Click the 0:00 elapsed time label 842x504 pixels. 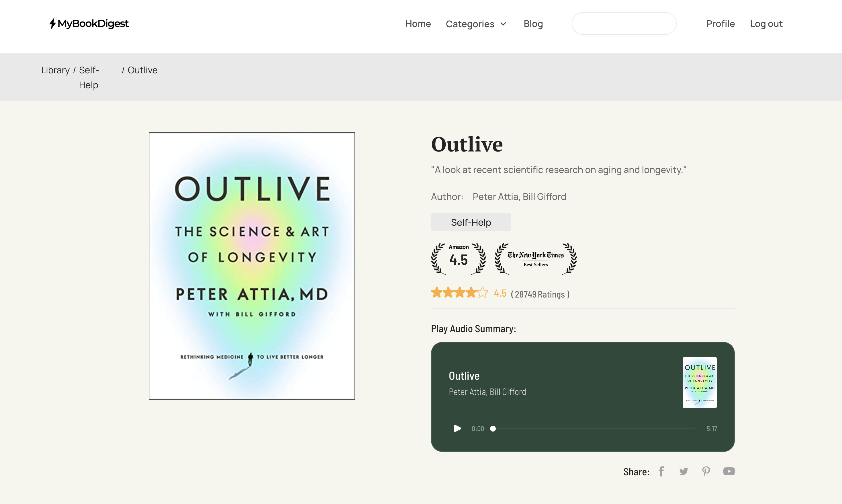477,429
